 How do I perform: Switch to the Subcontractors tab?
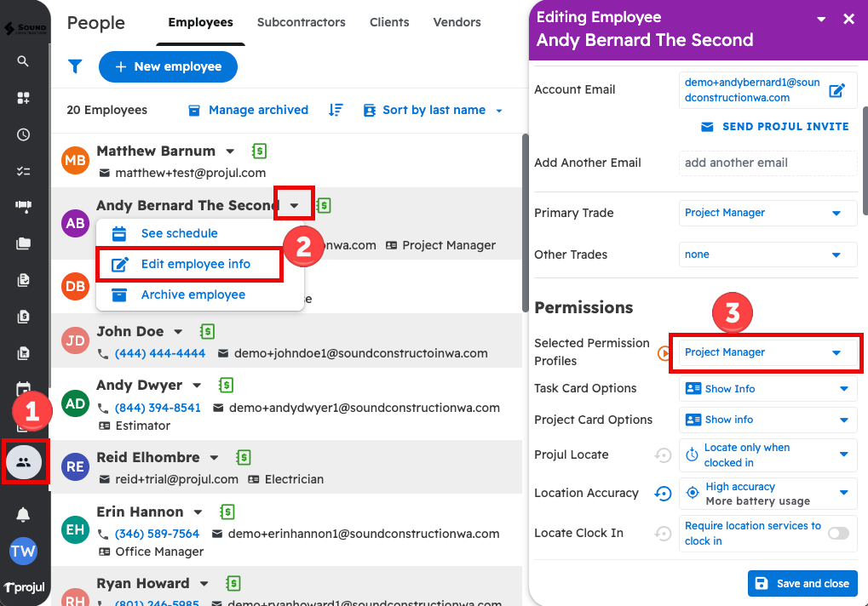point(302,22)
